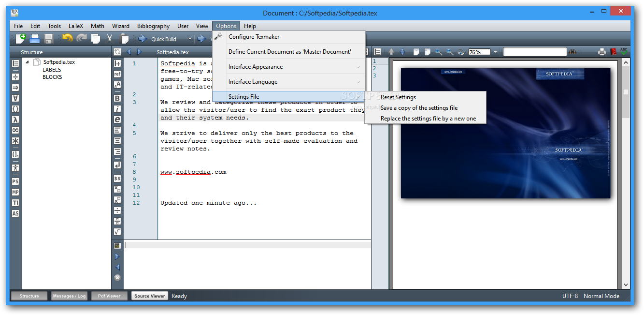Click Reset Settings in the submenu
Viewport: 644px width, 315px height.
click(425, 97)
